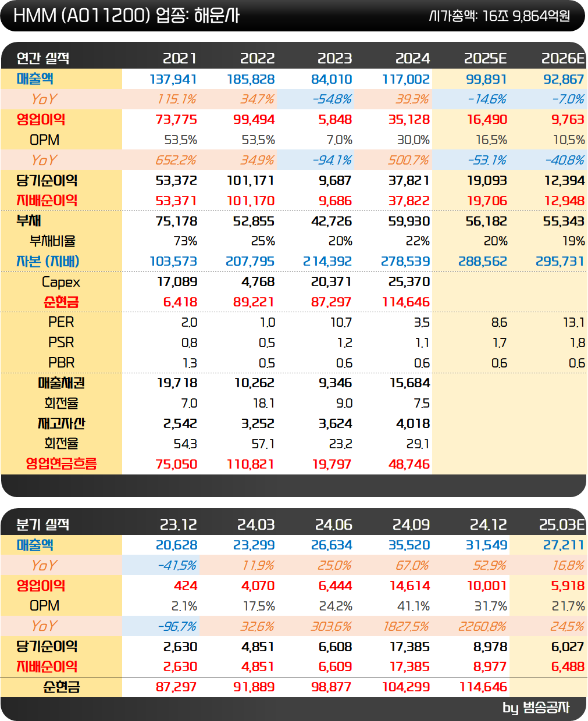This screenshot has width=588, height=721.
Task: Select liabilities value 75,178
Action: tap(177, 222)
